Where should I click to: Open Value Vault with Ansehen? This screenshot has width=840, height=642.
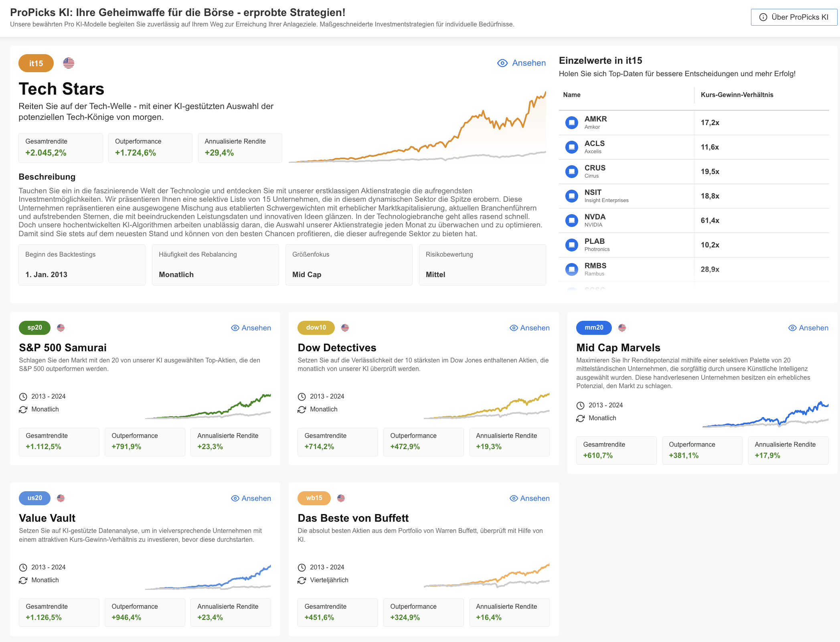click(251, 498)
